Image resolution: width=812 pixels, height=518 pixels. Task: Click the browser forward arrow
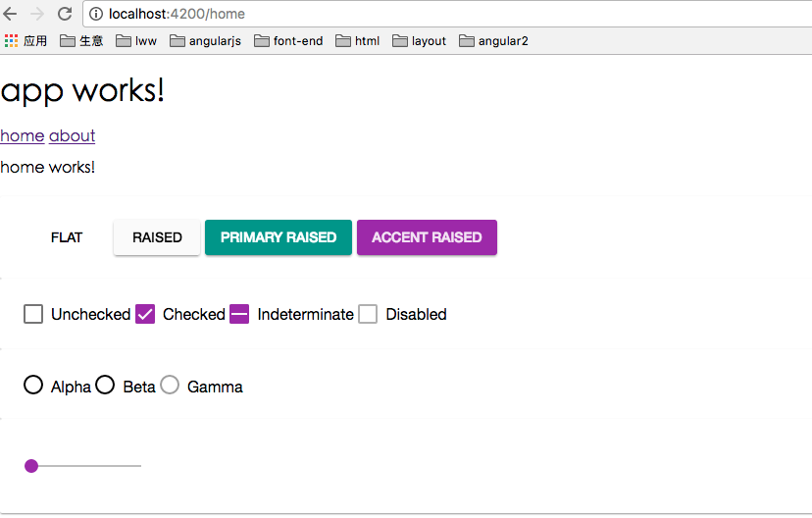coord(37,14)
